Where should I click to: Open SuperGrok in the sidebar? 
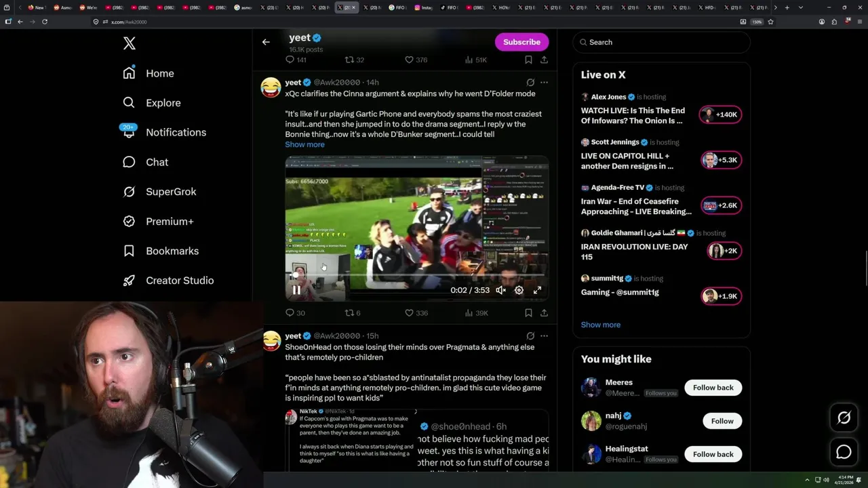pyautogui.click(x=159, y=192)
